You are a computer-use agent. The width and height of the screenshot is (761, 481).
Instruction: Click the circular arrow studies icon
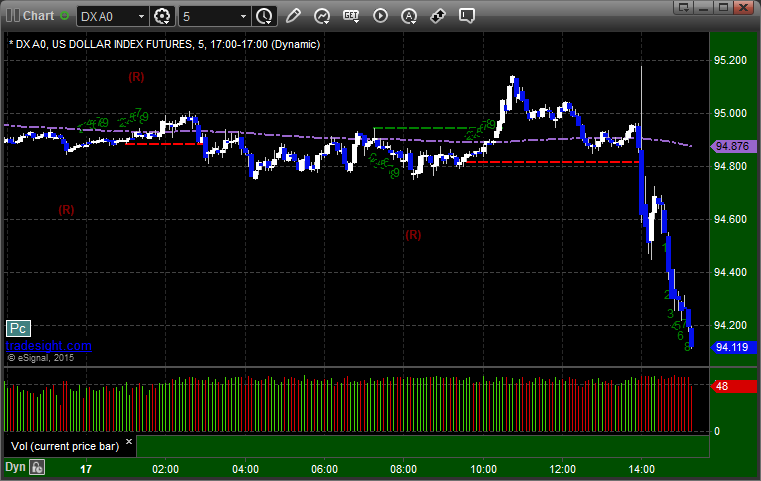click(x=322, y=16)
